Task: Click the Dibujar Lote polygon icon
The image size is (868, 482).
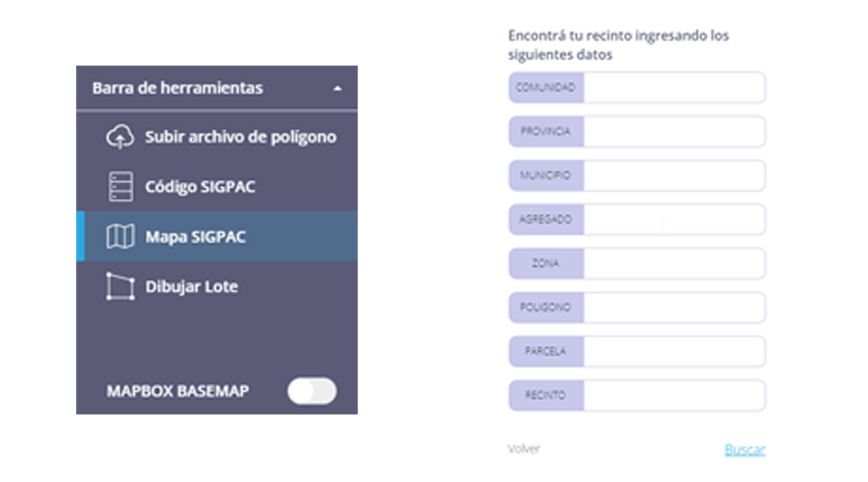Action: (121, 286)
